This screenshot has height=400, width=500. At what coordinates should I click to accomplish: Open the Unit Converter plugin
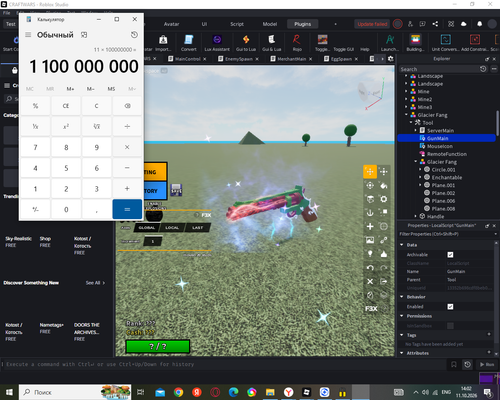coord(446,43)
